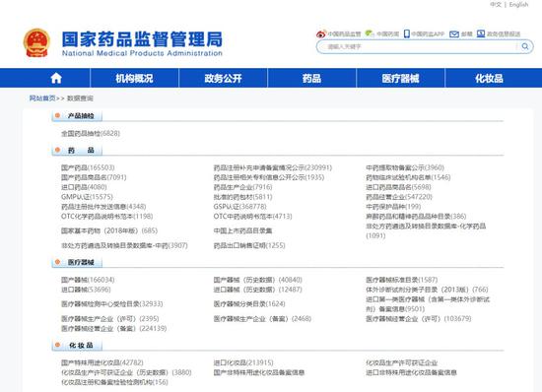This screenshot has height=392, width=542.
Task: Open 国产特殊用途化妆品(42782) link
Action: click(102, 362)
